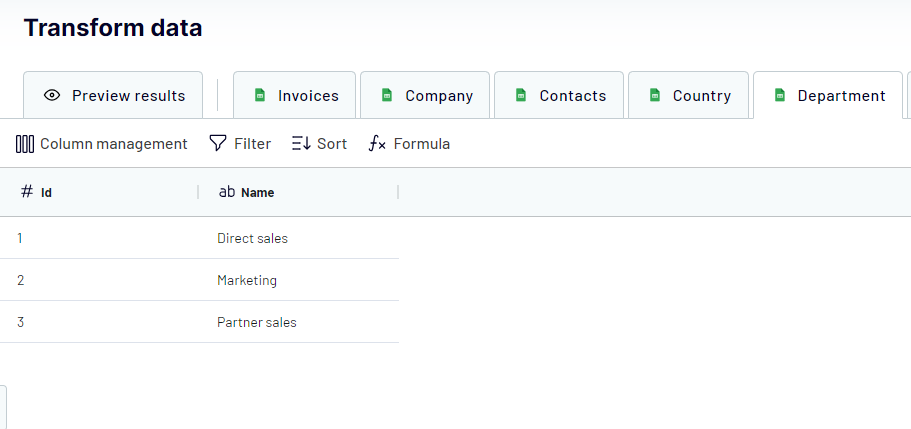Click the Column management columns icon
Viewport: 911px width, 429px height.
pyautogui.click(x=25, y=144)
